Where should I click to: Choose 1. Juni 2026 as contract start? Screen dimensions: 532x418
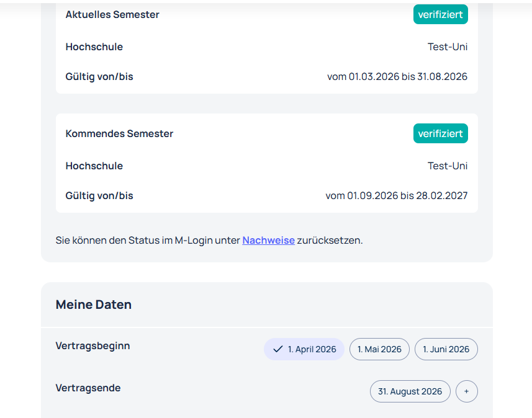coord(446,349)
